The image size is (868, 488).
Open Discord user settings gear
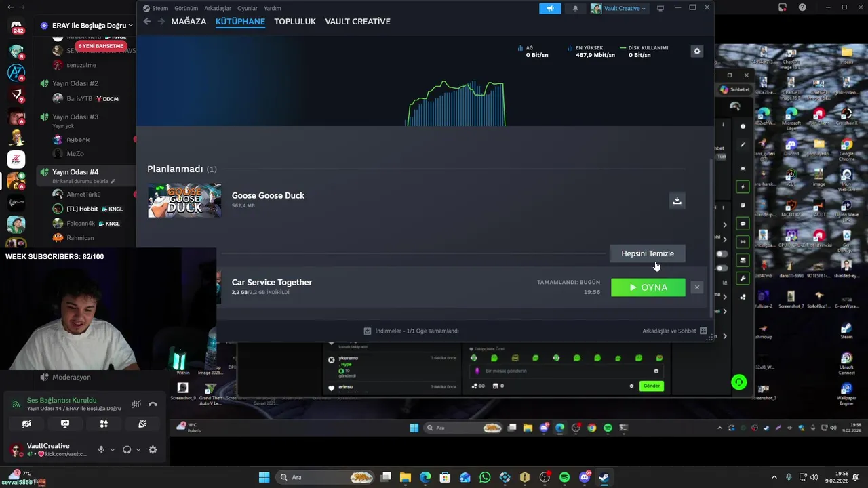(153, 449)
